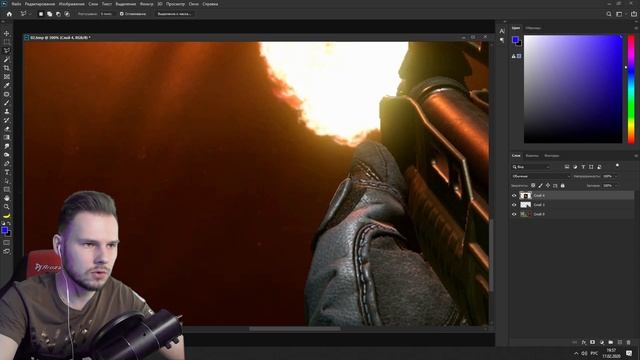Screen dimensions: 640x360
Task: Create new layer via panel bottom icon
Action: click(620, 342)
